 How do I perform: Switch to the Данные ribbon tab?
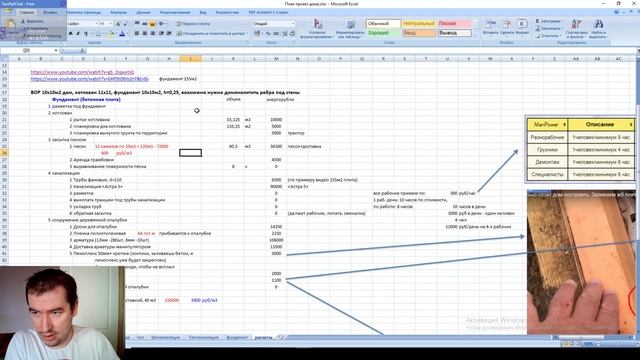tap(143, 12)
